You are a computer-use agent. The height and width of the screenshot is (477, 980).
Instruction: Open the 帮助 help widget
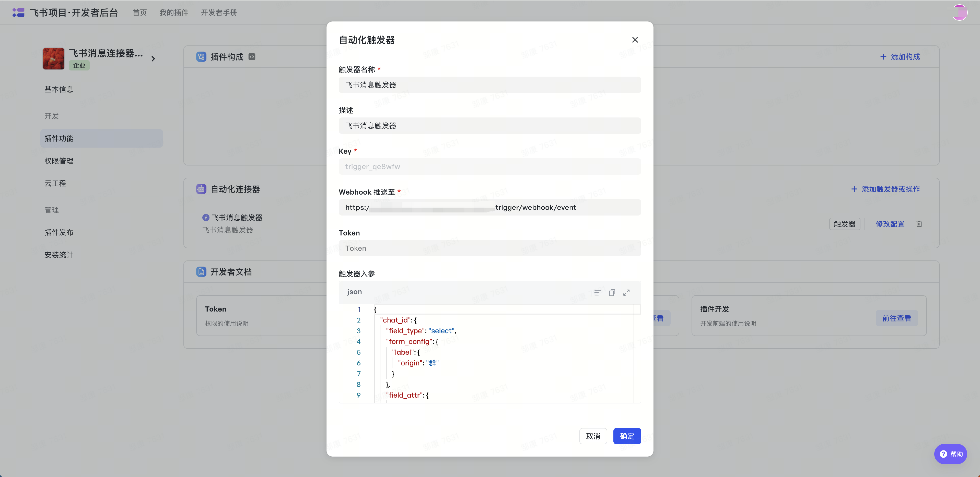(951, 454)
